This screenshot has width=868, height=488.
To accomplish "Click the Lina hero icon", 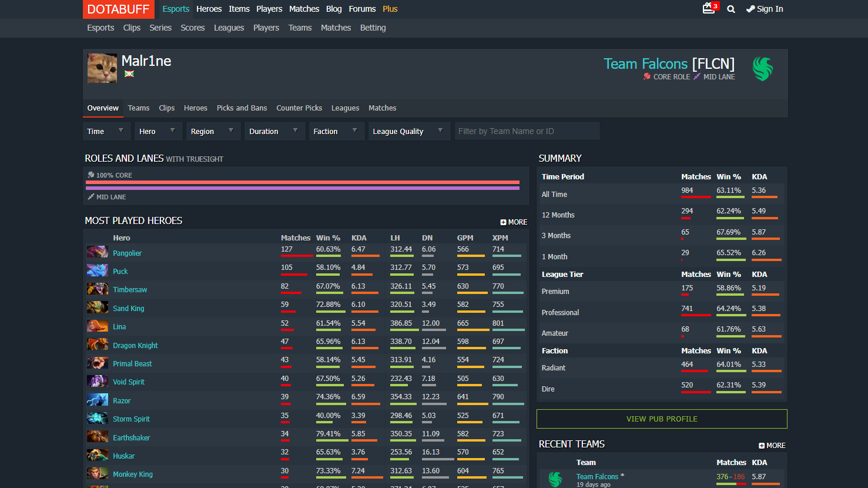I will [98, 326].
